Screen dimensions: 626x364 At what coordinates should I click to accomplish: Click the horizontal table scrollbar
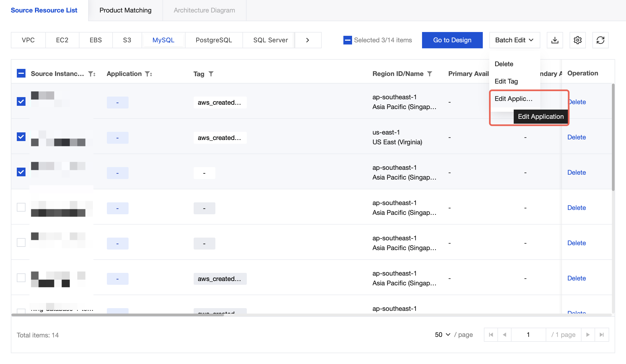coord(118,315)
